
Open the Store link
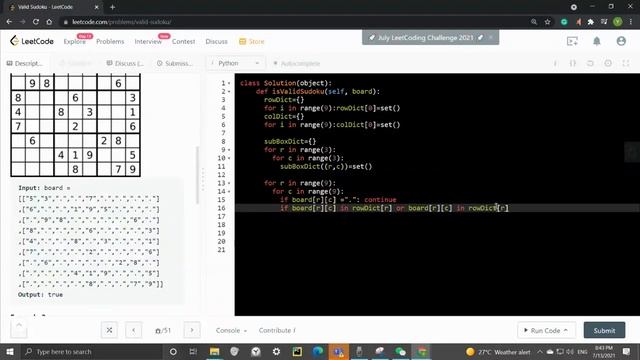pos(252,42)
